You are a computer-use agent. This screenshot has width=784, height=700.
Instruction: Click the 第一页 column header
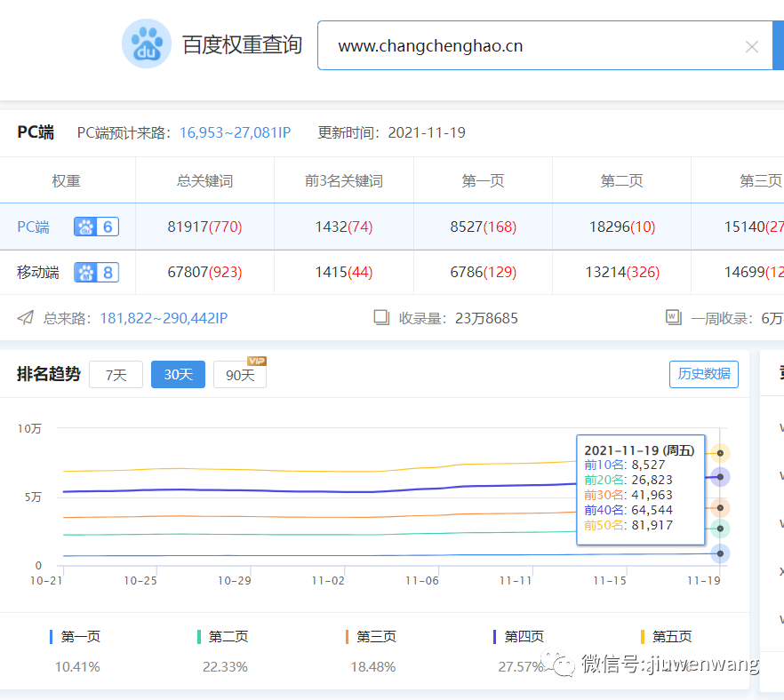(483, 180)
